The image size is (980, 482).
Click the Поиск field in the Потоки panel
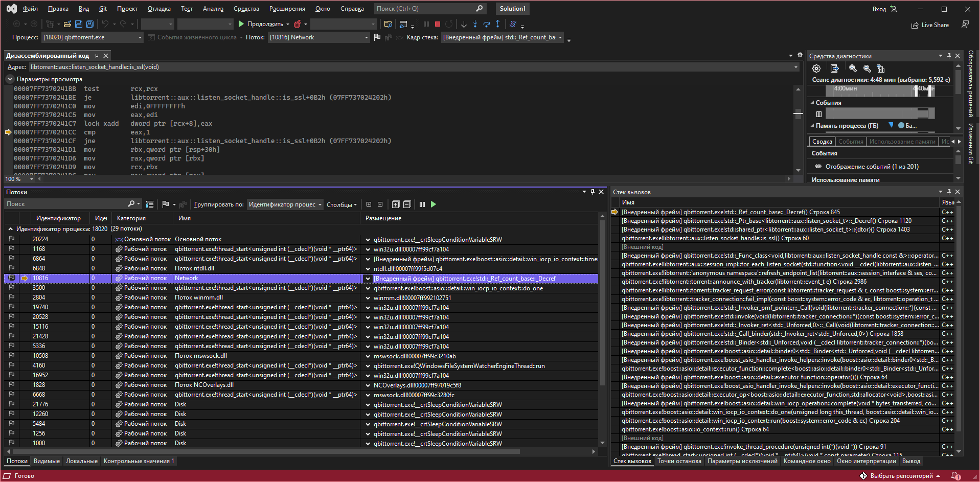(x=65, y=204)
